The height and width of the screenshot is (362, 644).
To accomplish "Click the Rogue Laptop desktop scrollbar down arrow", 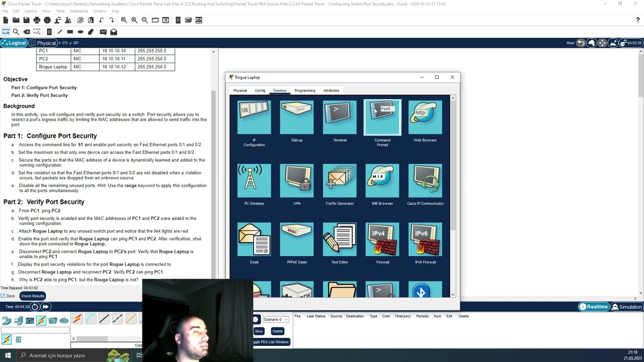I will pos(453,295).
